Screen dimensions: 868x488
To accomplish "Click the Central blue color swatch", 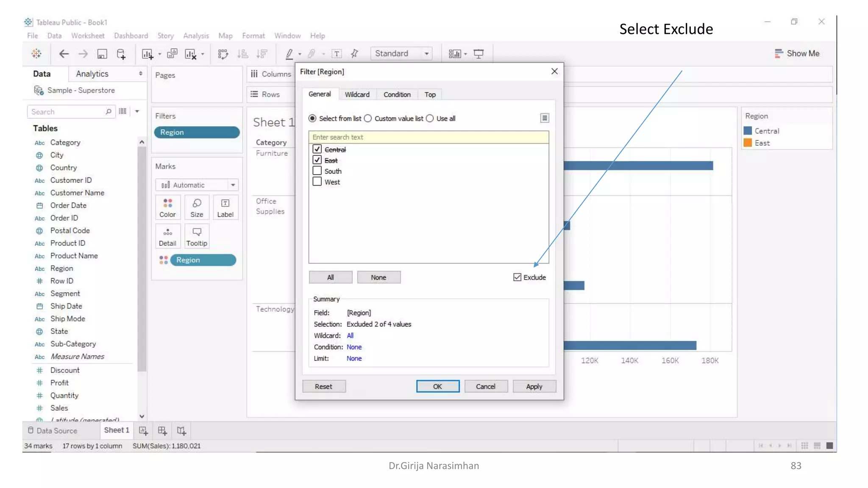I will (748, 131).
